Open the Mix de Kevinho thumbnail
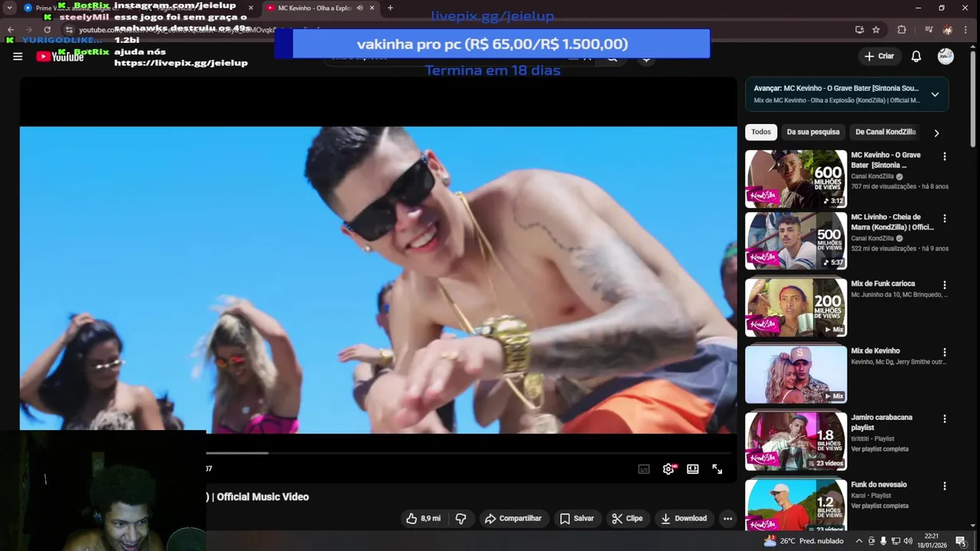Image resolution: width=980 pixels, height=551 pixels. tap(796, 375)
